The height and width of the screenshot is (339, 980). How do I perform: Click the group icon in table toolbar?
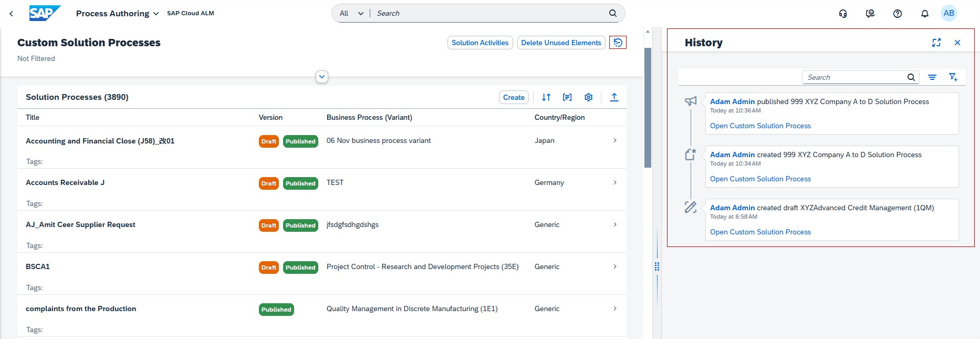pos(567,97)
